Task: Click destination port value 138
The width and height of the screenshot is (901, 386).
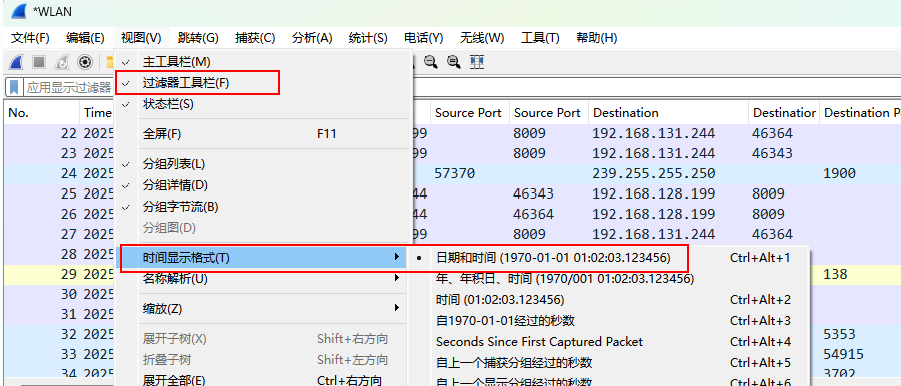Action: (x=835, y=274)
